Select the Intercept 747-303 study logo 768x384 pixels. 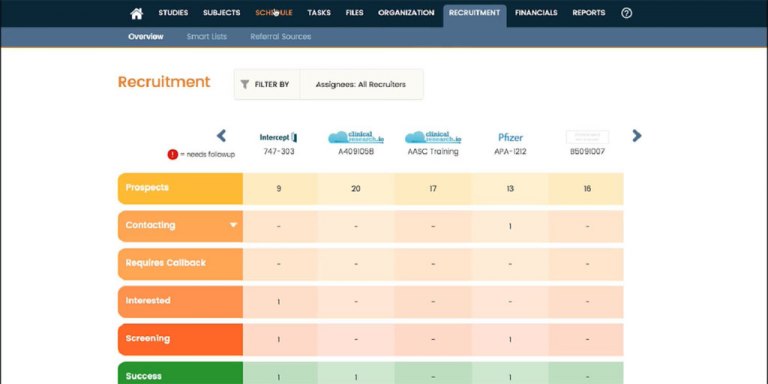point(279,138)
